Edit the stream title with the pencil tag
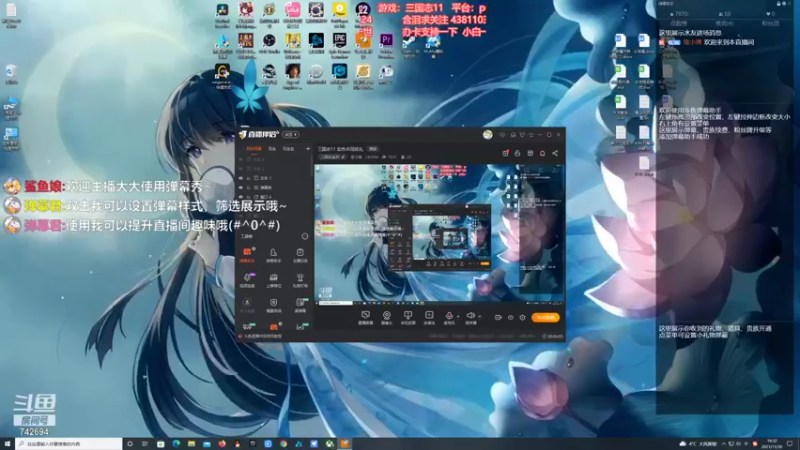The height and width of the screenshot is (450, 800). click(332, 157)
